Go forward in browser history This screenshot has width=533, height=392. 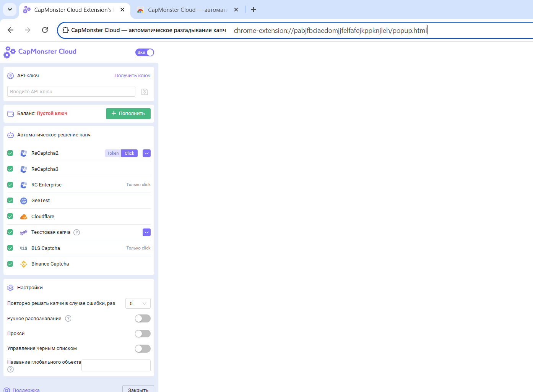click(28, 30)
